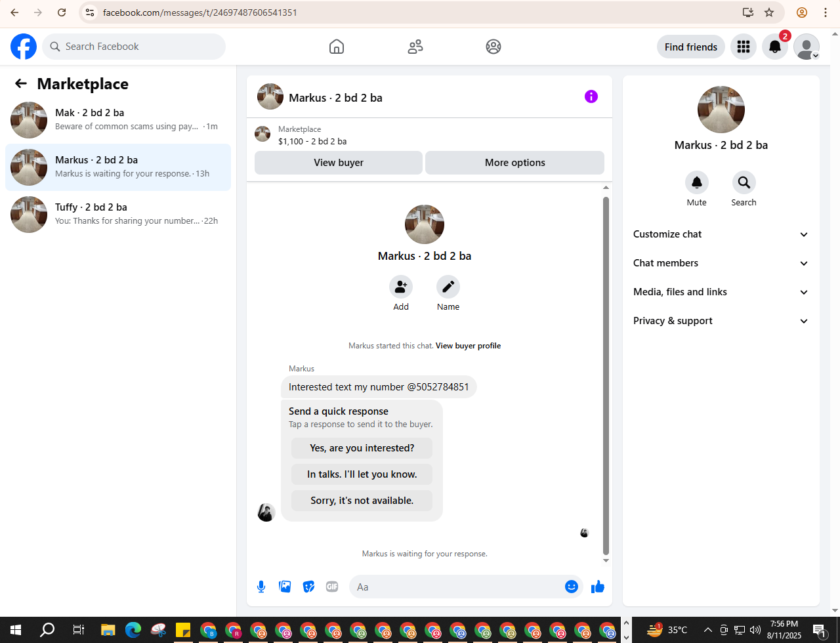The width and height of the screenshot is (840, 643).
Task: Mute the conversation with bell icon
Action: tap(697, 182)
